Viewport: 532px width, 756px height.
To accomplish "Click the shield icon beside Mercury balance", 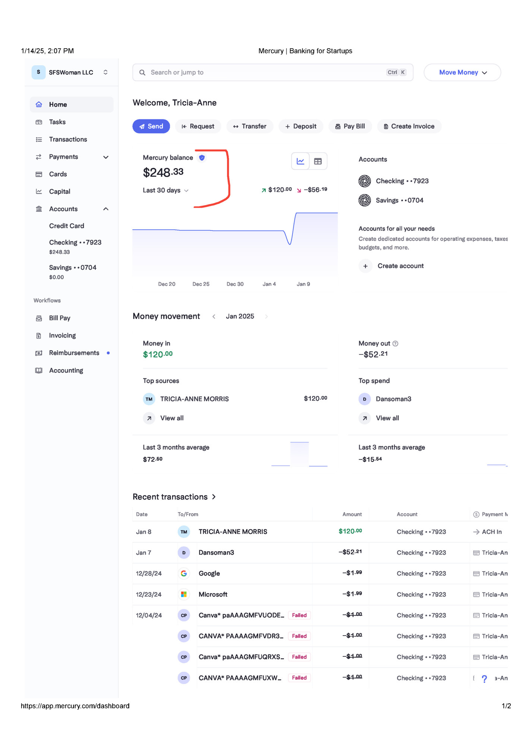I will pyautogui.click(x=202, y=158).
